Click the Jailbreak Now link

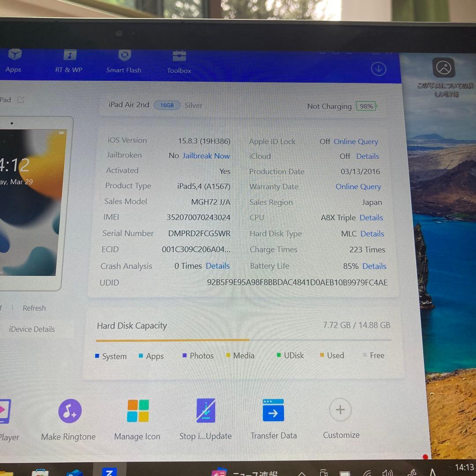pyautogui.click(x=205, y=156)
